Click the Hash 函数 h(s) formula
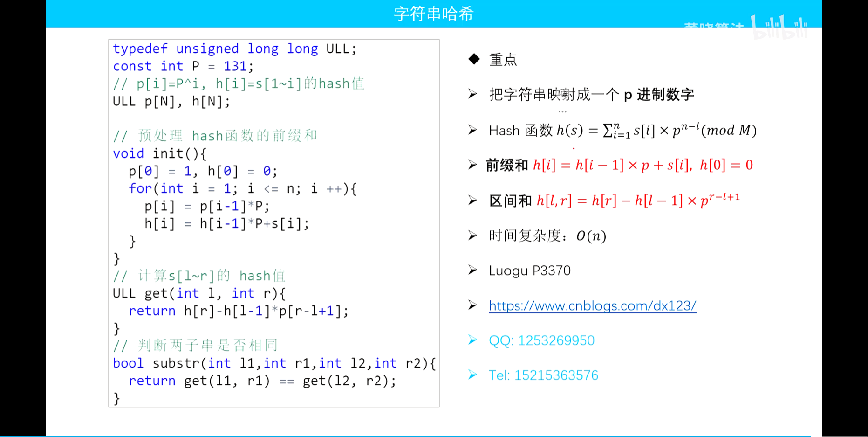This screenshot has height=437, width=868. coord(622,130)
